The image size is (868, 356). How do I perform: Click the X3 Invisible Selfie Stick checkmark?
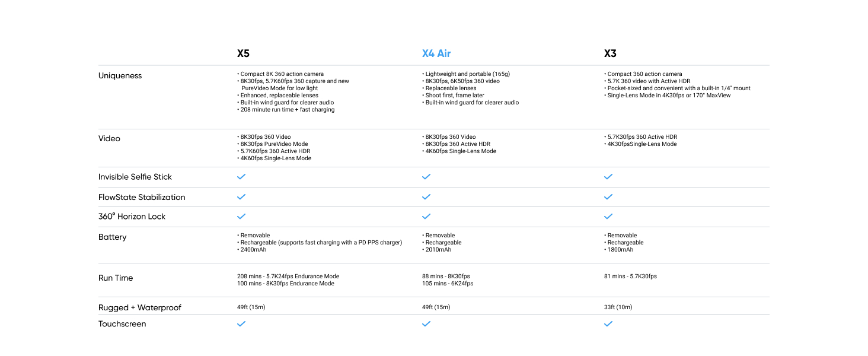click(608, 177)
